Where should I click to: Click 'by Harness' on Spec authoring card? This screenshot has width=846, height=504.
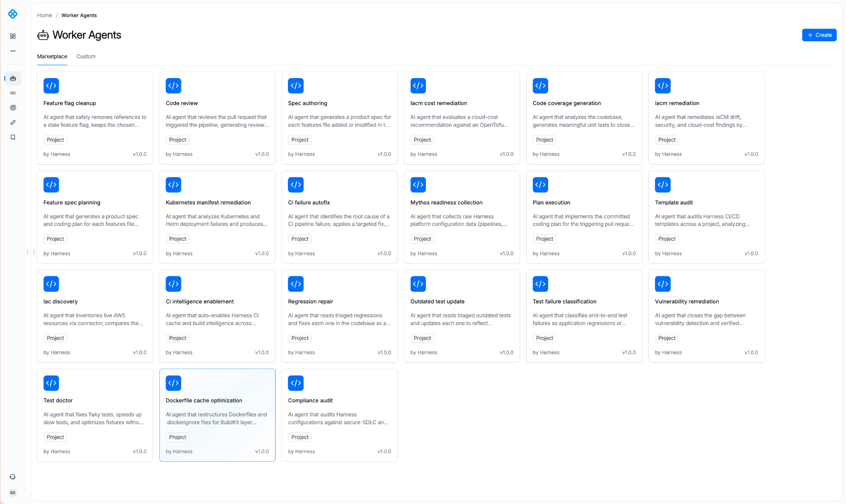pos(301,154)
